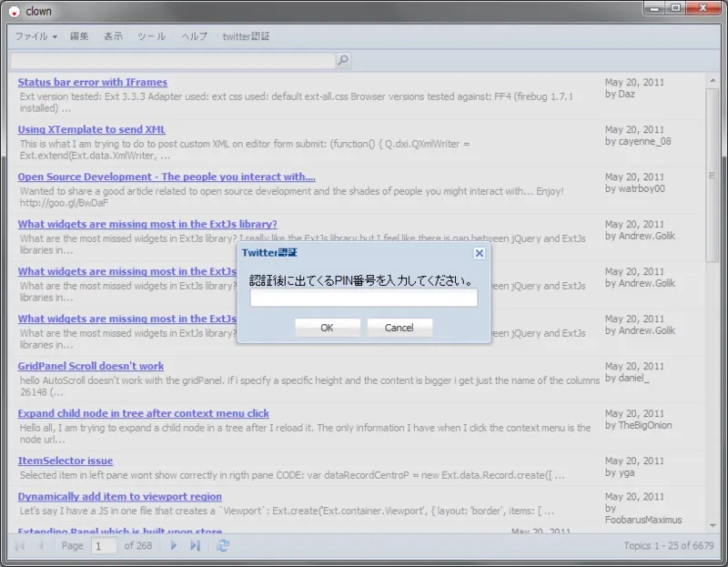This screenshot has width=728, height=567.
Task: Open the ヘルプ menu
Action: click(194, 36)
